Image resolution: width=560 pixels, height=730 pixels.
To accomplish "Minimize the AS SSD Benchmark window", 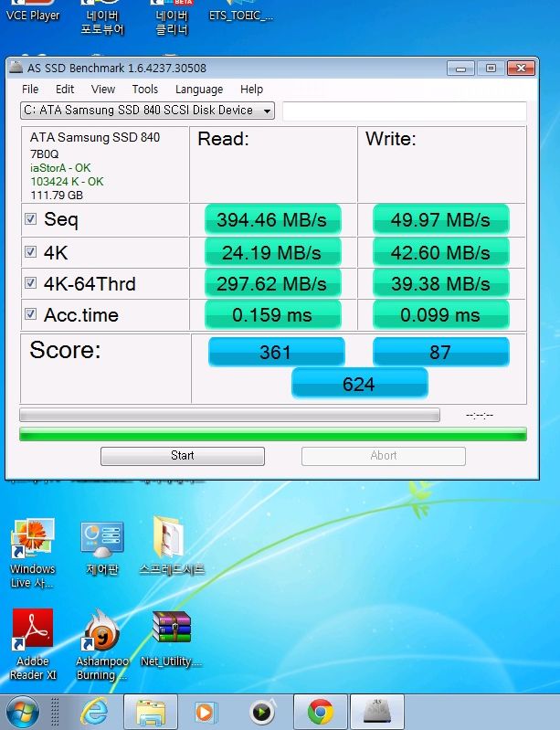I will tap(460, 69).
